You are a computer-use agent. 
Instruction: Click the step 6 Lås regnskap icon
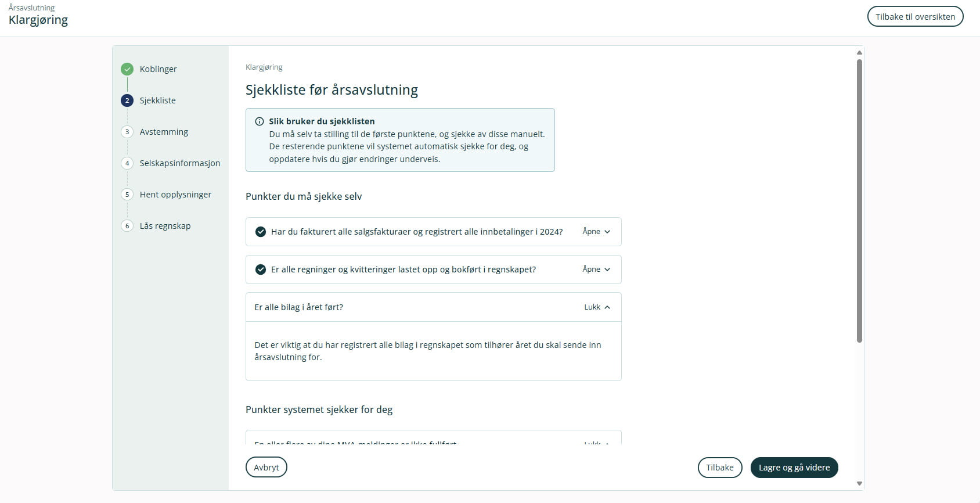127,226
